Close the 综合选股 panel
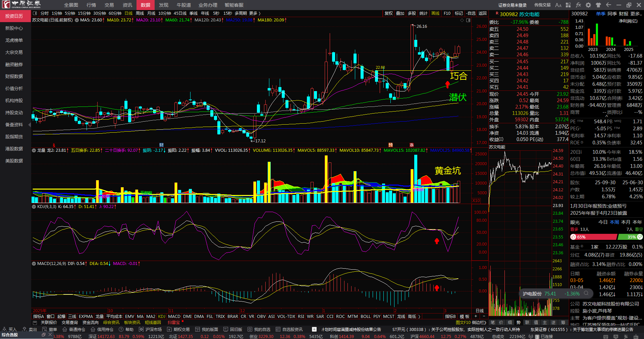The image size is (644, 339). click(x=50, y=335)
